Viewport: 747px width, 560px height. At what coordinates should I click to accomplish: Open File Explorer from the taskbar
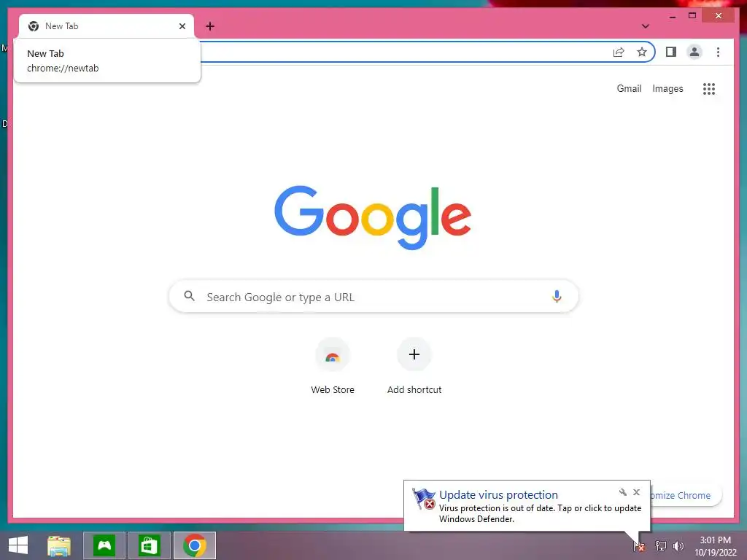(59, 545)
